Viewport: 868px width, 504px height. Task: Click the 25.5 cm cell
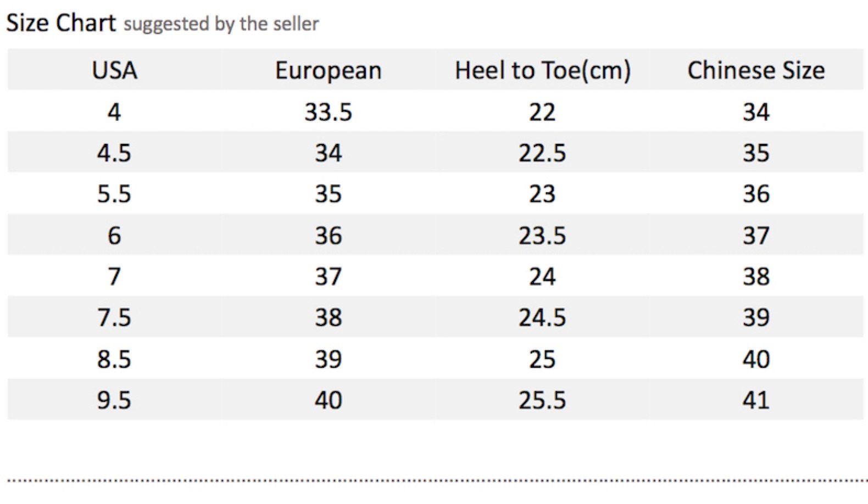542,400
